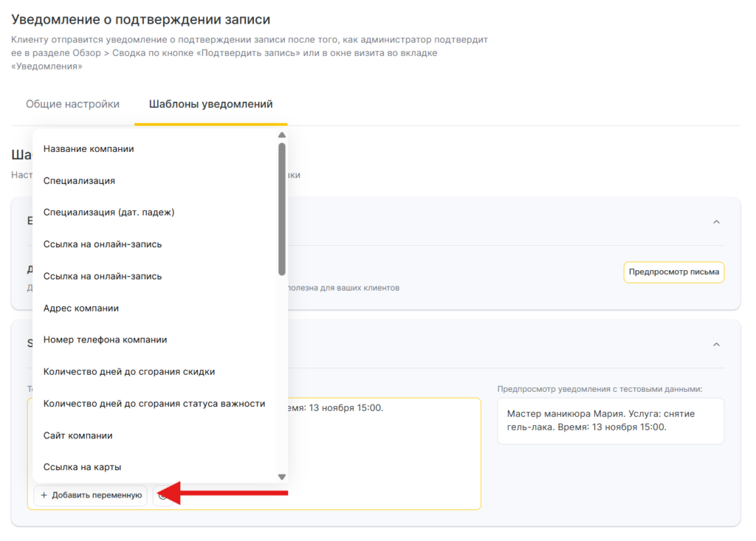Image resolution: width=756 pixels, height=541 pixels.
Task: Collapse the section with the notification preview
Action: [x=715, y=344]
